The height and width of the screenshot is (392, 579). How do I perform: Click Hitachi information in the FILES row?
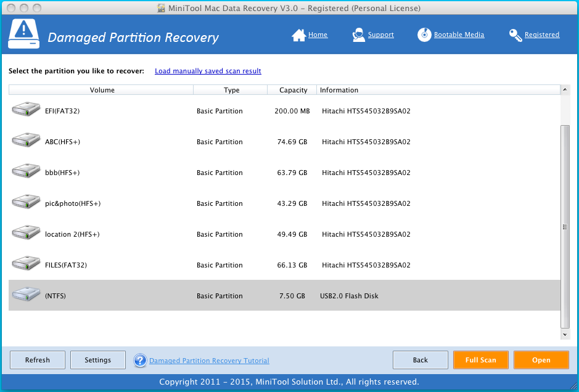click(366, 265)
